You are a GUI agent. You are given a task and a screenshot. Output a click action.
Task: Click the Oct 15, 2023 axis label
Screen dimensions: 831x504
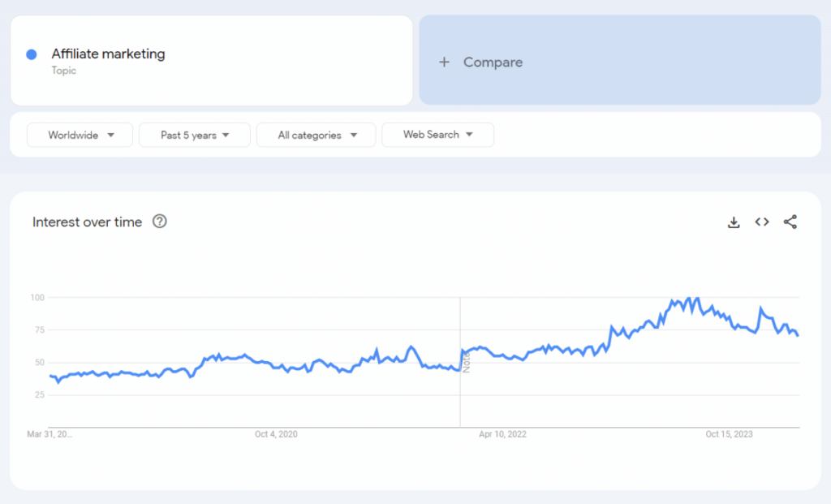point(729,434)
